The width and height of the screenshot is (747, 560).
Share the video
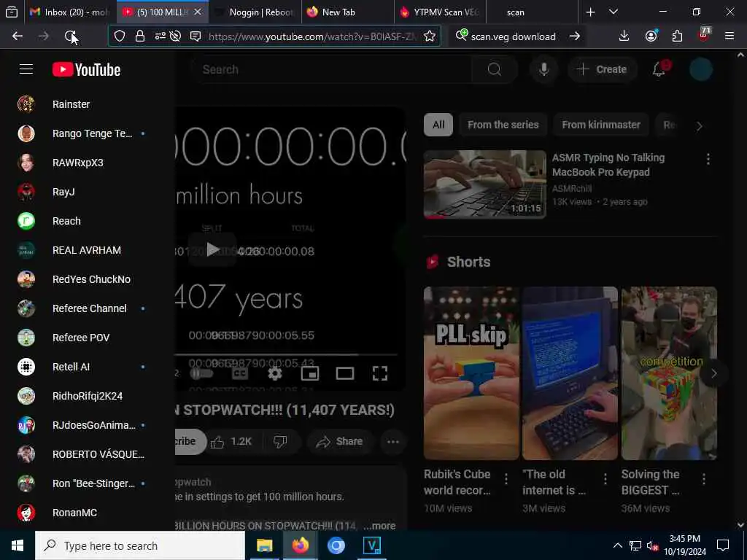click(339, 441)
